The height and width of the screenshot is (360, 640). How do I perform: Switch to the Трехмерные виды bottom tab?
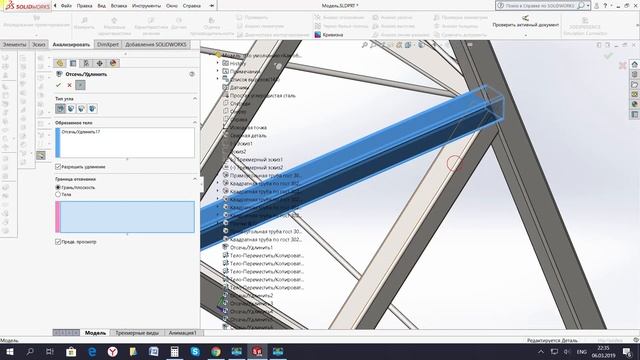click(x=137, y=333)
